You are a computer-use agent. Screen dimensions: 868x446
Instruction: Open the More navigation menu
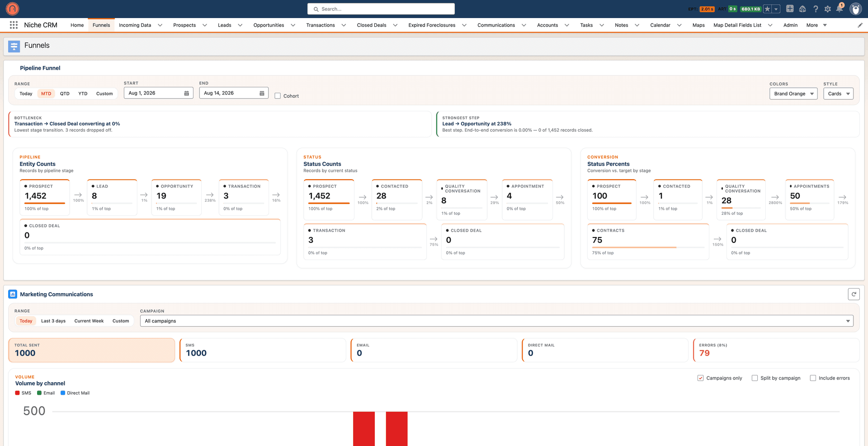816,25
